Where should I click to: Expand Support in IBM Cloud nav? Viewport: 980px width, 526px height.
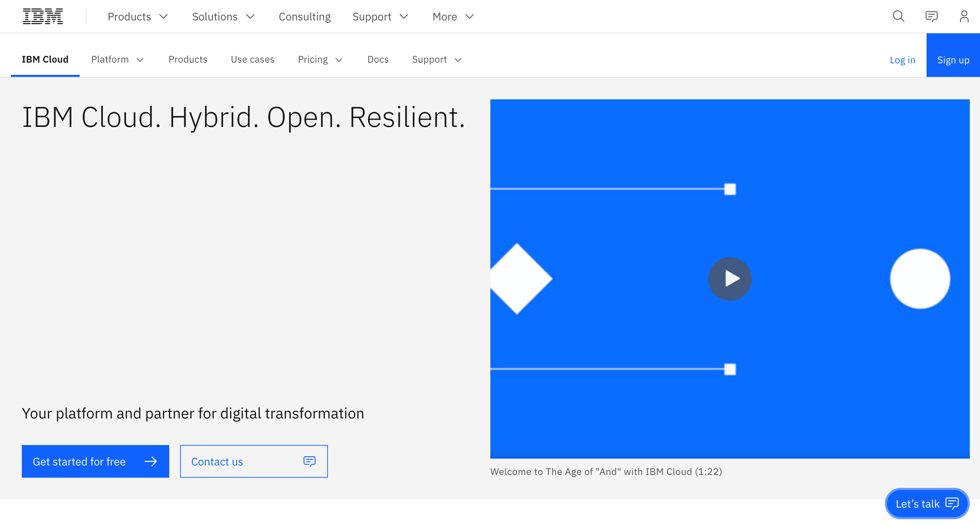[437, 59]
